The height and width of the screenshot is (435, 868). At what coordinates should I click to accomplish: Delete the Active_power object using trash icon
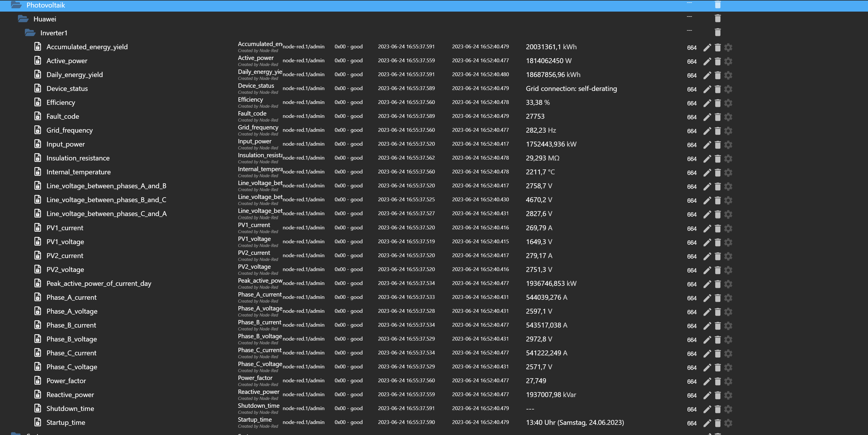[x=717, y=61]
